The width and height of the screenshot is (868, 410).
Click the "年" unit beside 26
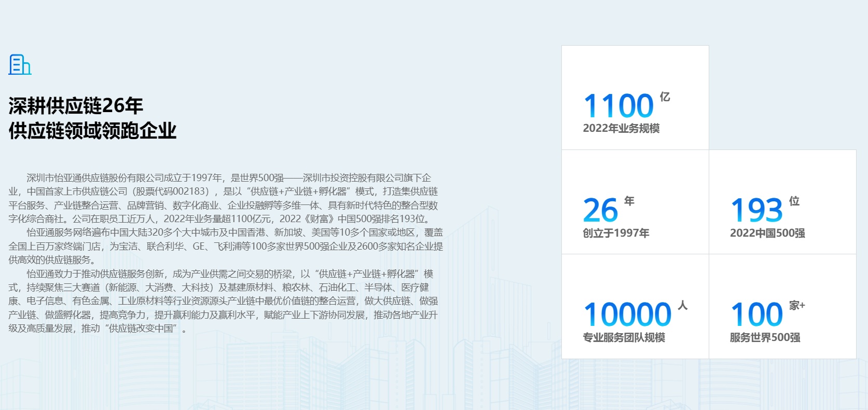tap(629, 201)
